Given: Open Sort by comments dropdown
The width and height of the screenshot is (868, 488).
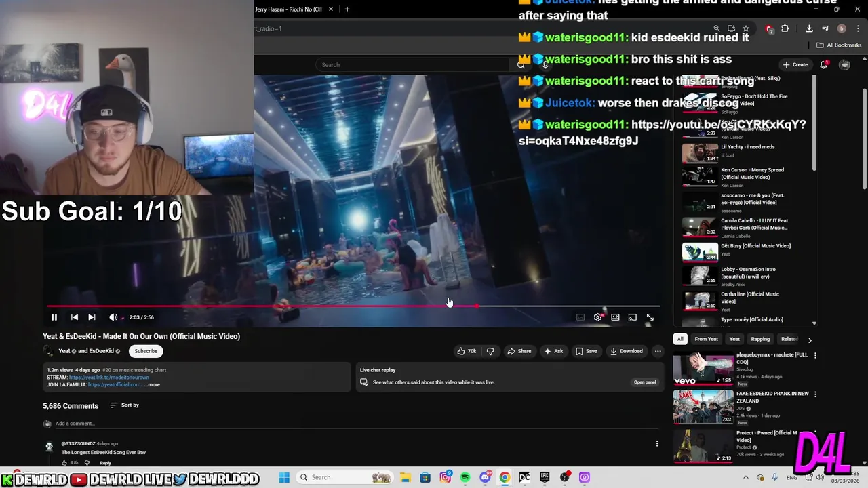Looking at the screenshot, I should pyautogui.click(x=125, y=405).
